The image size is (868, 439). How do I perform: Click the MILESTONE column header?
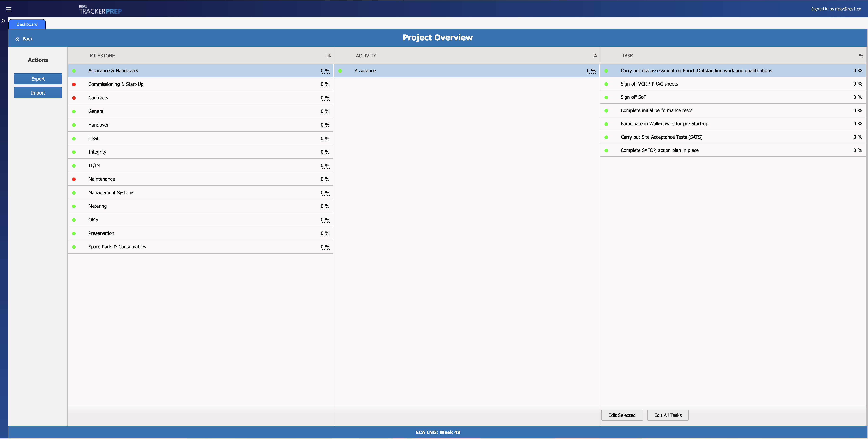102,56
